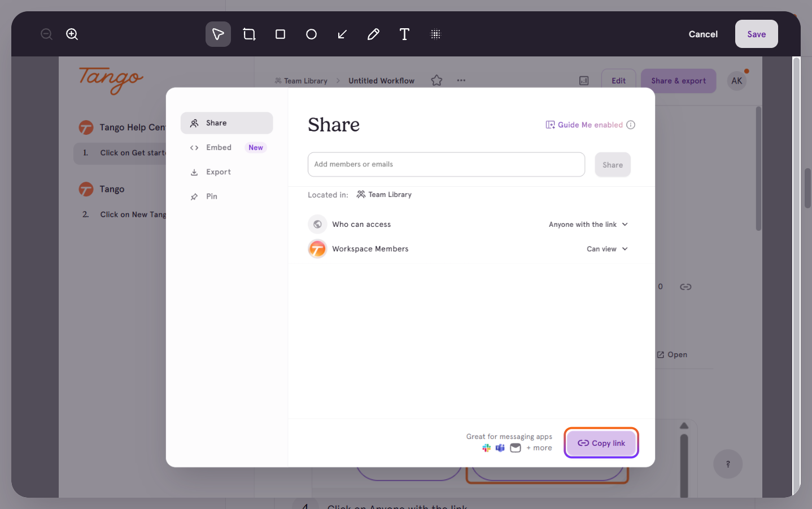
Task: Click the Guide Me enabled info icon
Action: (631, 125)
